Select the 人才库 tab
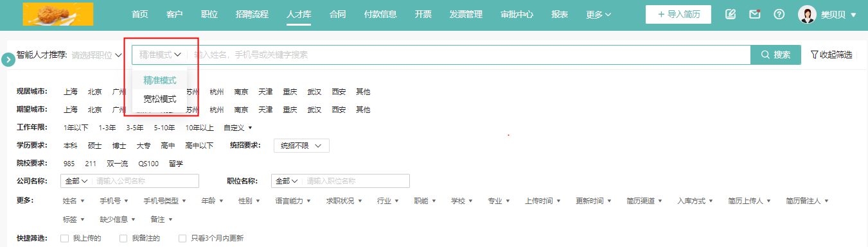Image resolution: width=868 pixels, height=247 pixels. tap(299, 14)
